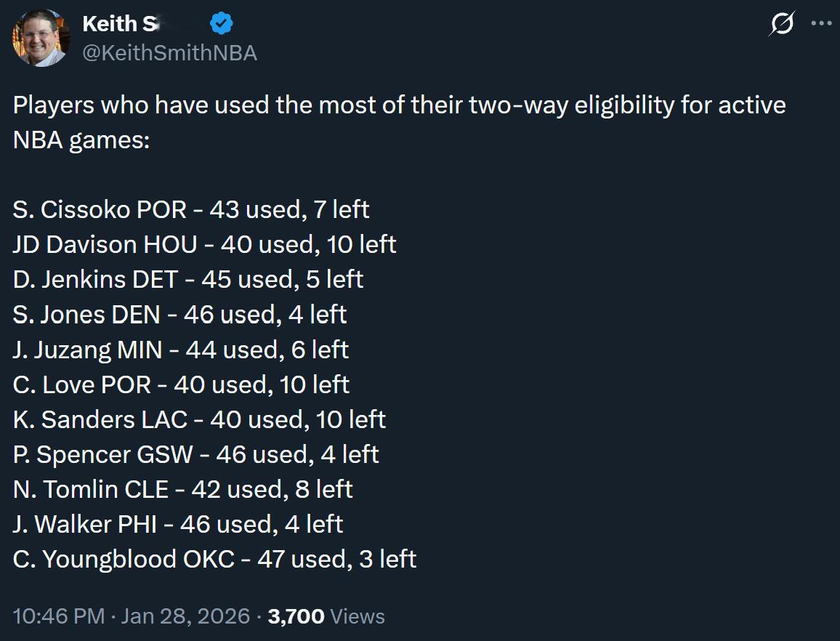
Task: Select the J. Juzang MIN line
Action: (180, 350)
